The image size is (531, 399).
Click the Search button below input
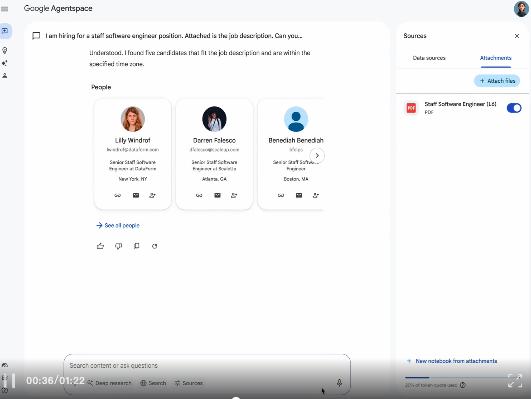point(153,383)
